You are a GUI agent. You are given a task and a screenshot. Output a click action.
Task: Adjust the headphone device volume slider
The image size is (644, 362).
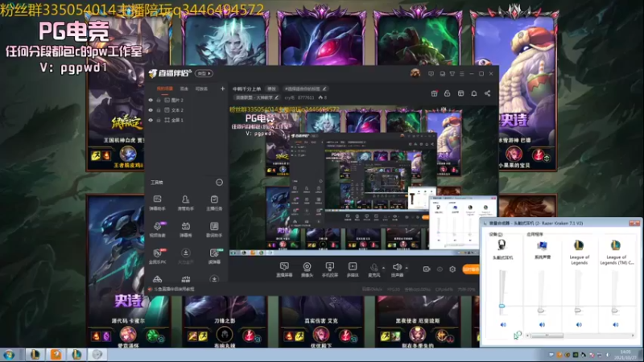pyautogui.click(x=502, y=306)
